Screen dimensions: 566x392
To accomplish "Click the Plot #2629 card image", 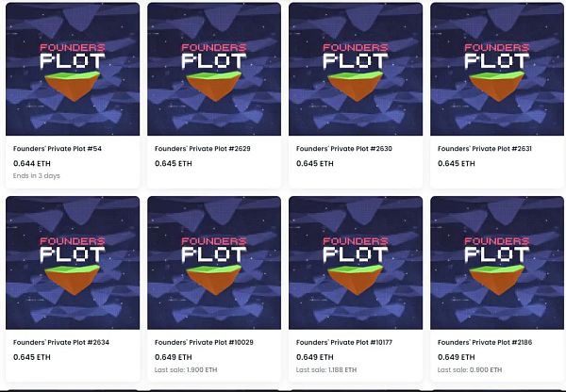I will (x=213, y=70).
